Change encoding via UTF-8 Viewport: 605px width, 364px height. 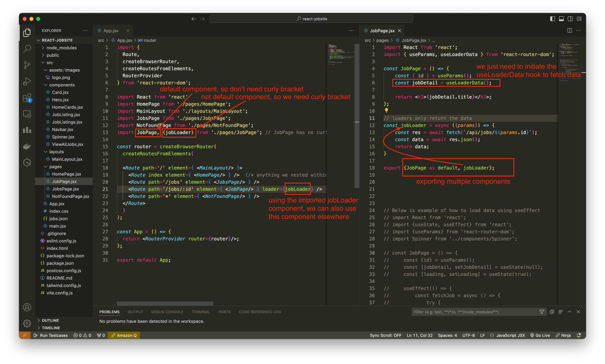click(x=468, y=335)
